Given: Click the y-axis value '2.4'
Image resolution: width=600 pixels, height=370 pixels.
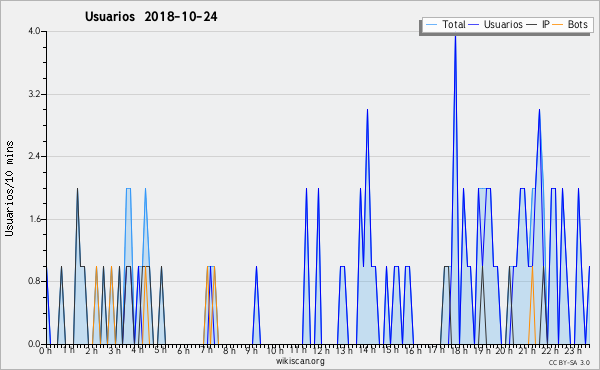Looking at the screenshot, I should [x=34, y=156].
